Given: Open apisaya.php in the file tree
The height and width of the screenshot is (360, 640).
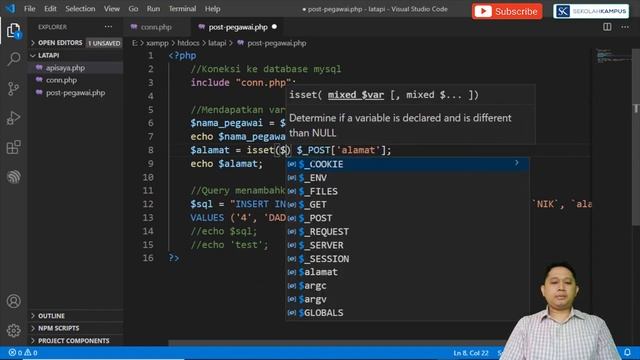Looking at the screenshot, I should [x=76, y=68].
